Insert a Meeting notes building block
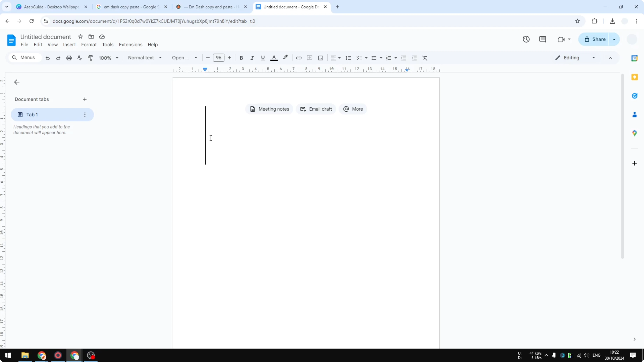The width and height of the screenshot is (644, 362). [x=269, y=109]
